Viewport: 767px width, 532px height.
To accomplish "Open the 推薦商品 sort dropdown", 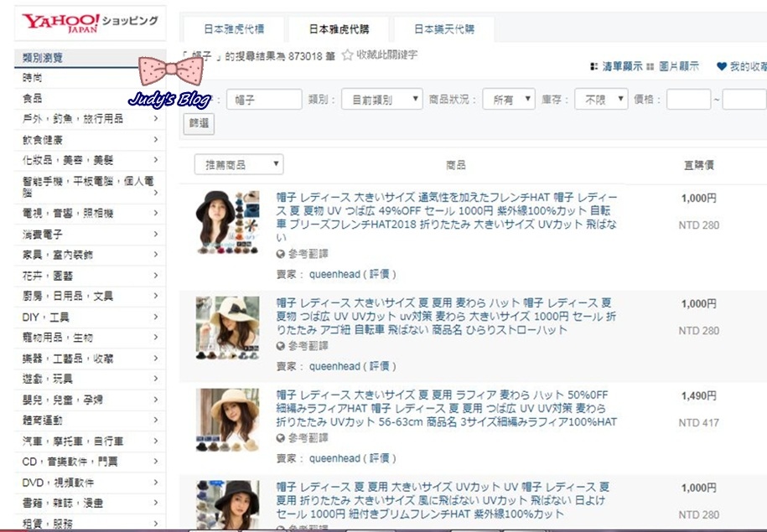I will [x=239, y=164].
